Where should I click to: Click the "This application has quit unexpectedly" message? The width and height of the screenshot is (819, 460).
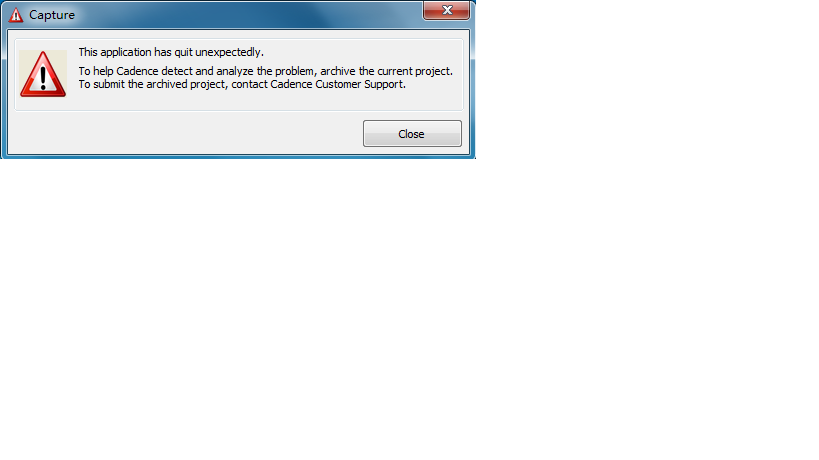[x=171, y=52]
